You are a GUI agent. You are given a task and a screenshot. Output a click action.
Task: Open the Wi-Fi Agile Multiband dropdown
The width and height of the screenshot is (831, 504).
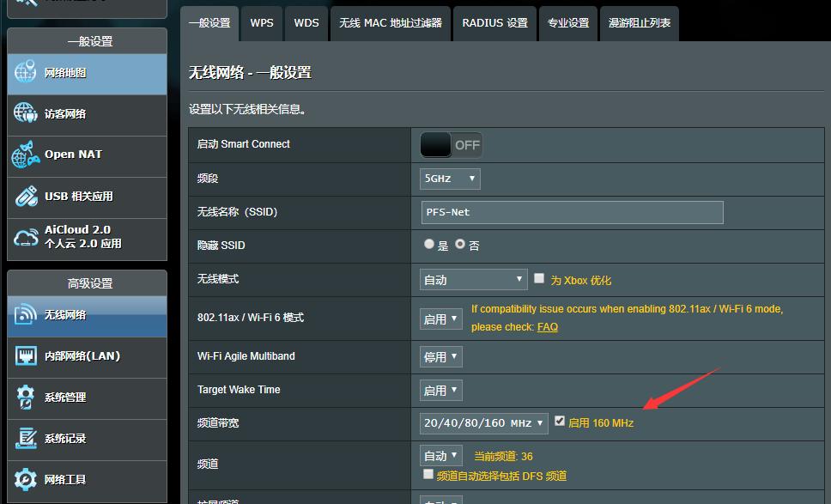pos(441,356)
